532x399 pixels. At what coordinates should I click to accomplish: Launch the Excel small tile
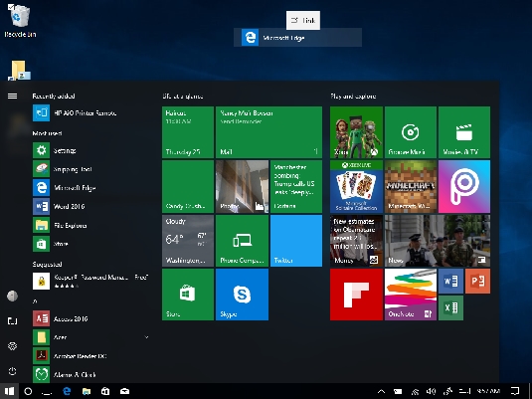450,307
